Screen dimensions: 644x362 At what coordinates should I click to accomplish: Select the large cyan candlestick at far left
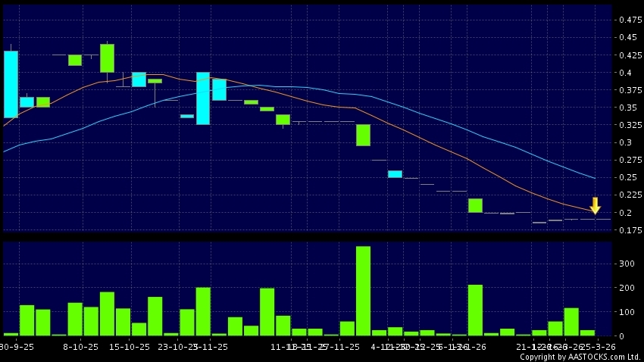tap(11, 84)
